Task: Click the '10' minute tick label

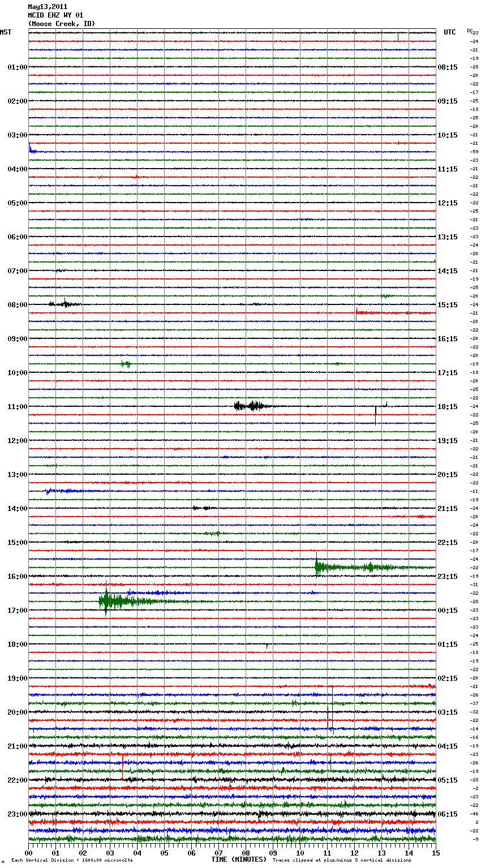Action: point(300,853)
